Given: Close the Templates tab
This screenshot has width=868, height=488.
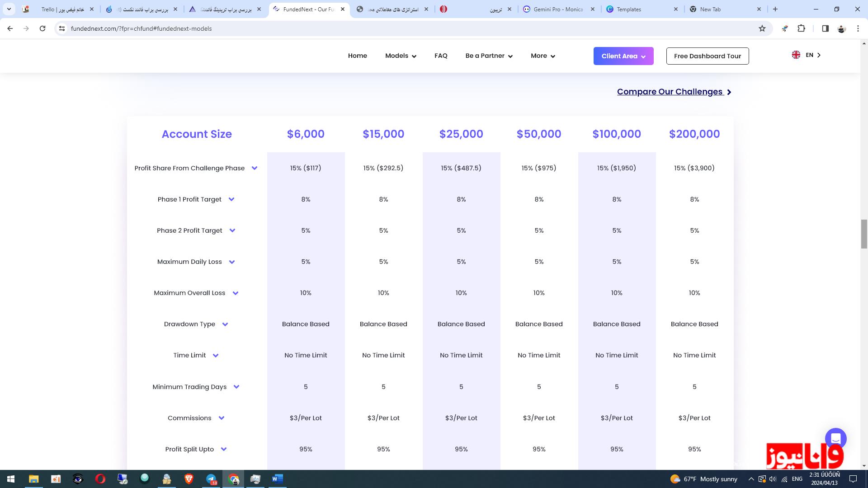Looking at the screenshot, I should coord(675,9).
